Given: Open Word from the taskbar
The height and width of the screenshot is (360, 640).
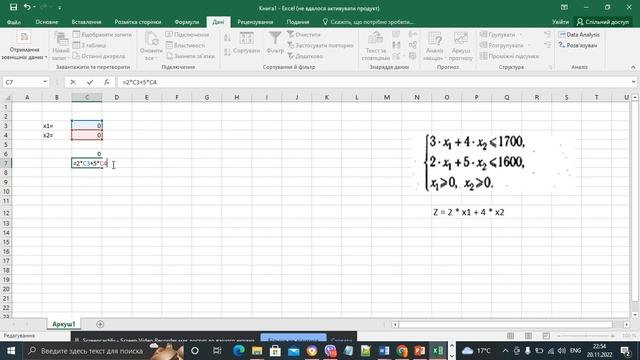Looking at the screenshot, I should coord(384,351).
